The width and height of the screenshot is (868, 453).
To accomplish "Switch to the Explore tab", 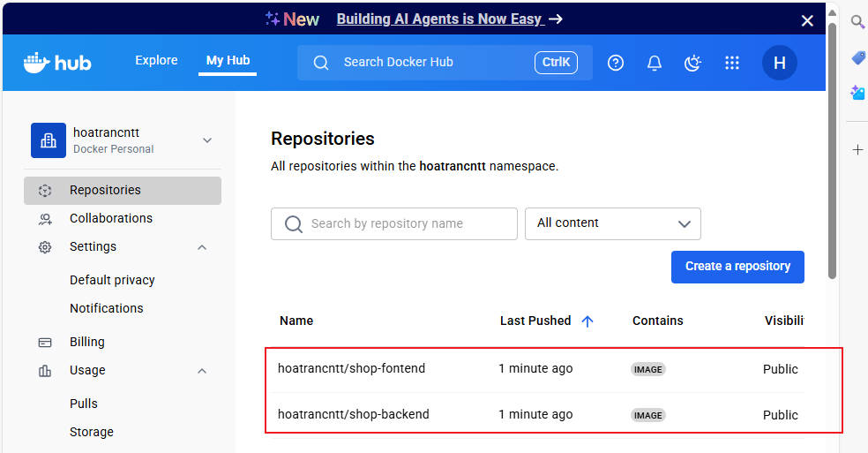I will click(156, 60).
